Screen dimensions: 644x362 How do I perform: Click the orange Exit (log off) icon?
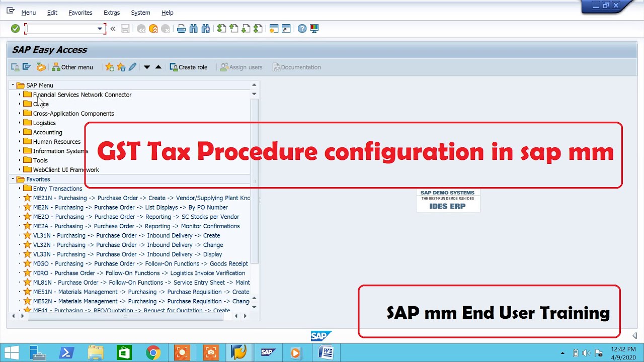[x=153, y=29]
